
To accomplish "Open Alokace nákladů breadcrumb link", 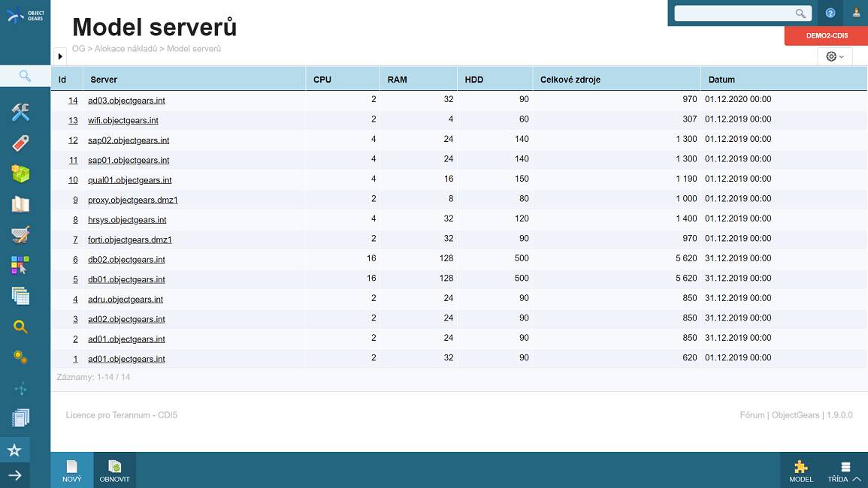I will (126, 49).
